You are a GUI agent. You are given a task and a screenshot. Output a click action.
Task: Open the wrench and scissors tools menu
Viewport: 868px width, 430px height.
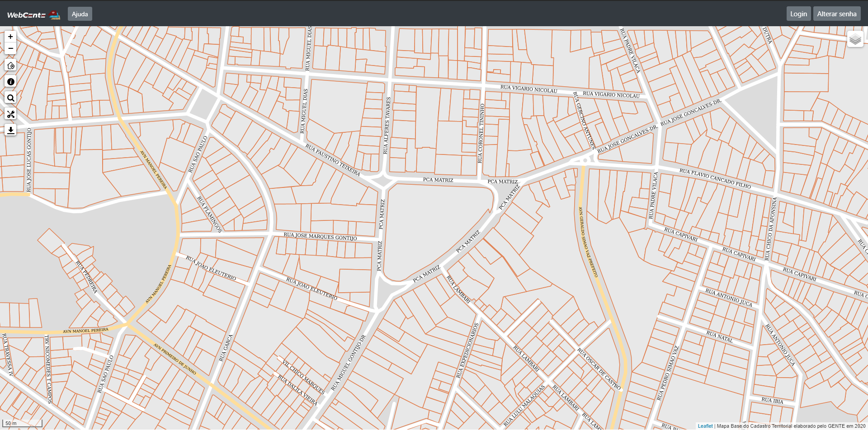tap(11, 114)
